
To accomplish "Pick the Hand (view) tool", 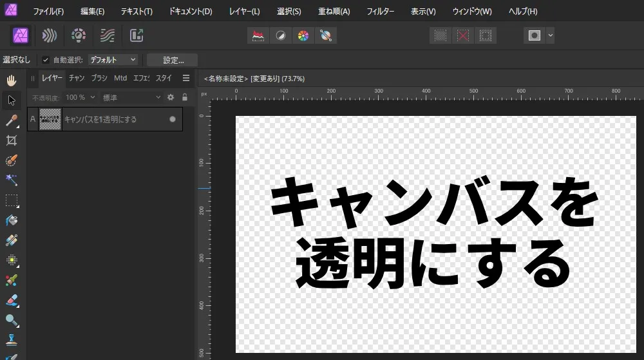I will click(11, 81).
